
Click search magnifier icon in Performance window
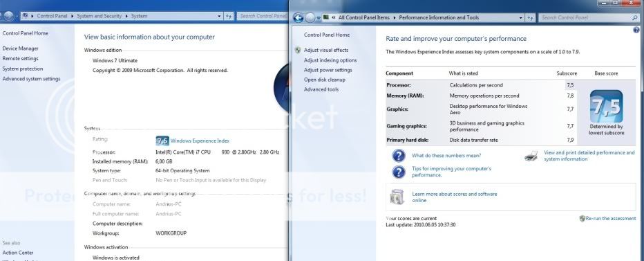click(634, 18)
